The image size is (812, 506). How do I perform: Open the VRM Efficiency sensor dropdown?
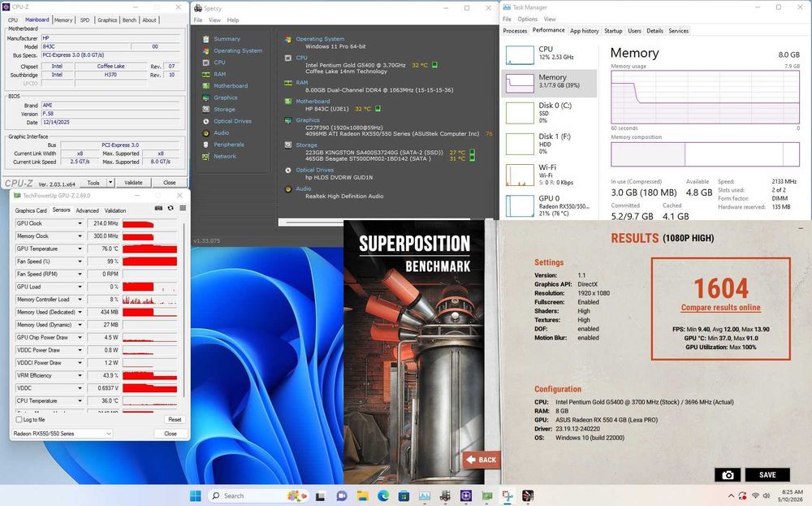[80, 375]
